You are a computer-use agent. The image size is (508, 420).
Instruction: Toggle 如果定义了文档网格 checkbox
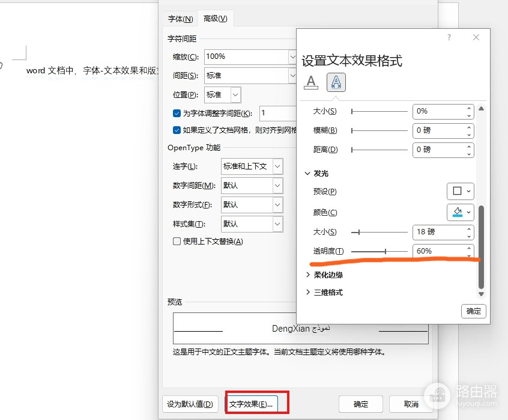(177, 130)
